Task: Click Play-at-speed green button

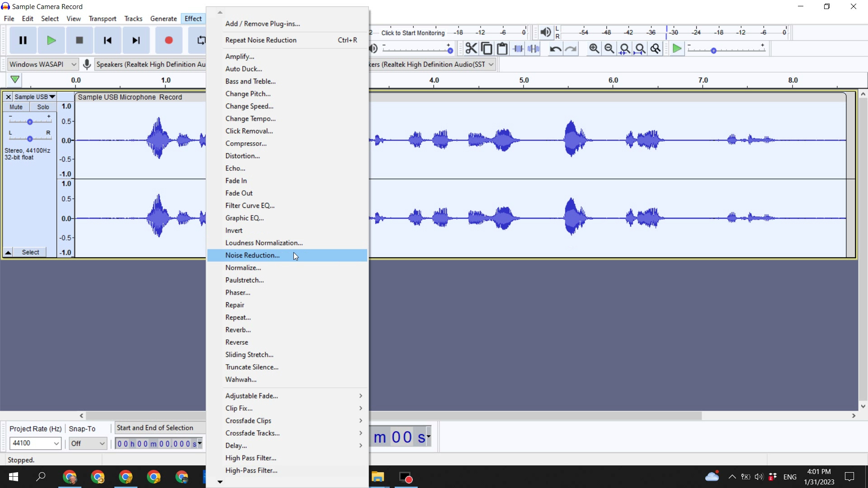Action: (x=677, y=48)
